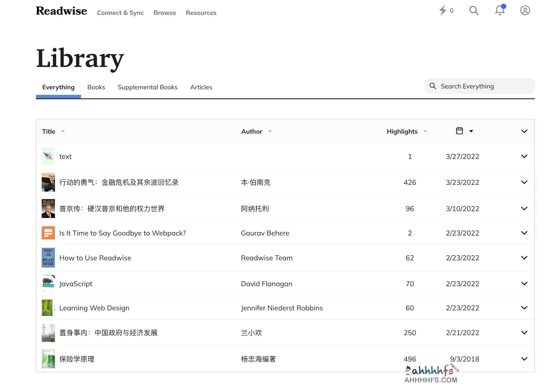Switch to the Articles tab
559x392 pixels.
click(x=201, y=87)
